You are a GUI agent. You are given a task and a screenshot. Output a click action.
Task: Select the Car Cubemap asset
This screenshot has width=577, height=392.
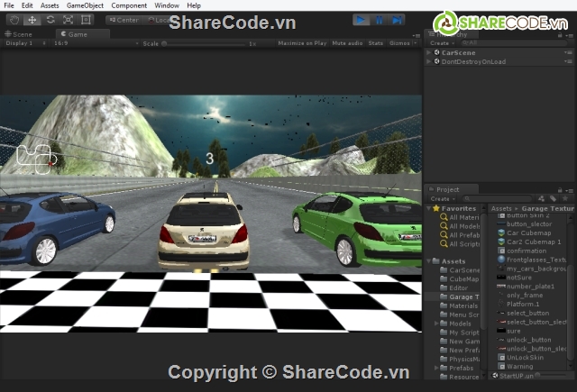(524, 232)
